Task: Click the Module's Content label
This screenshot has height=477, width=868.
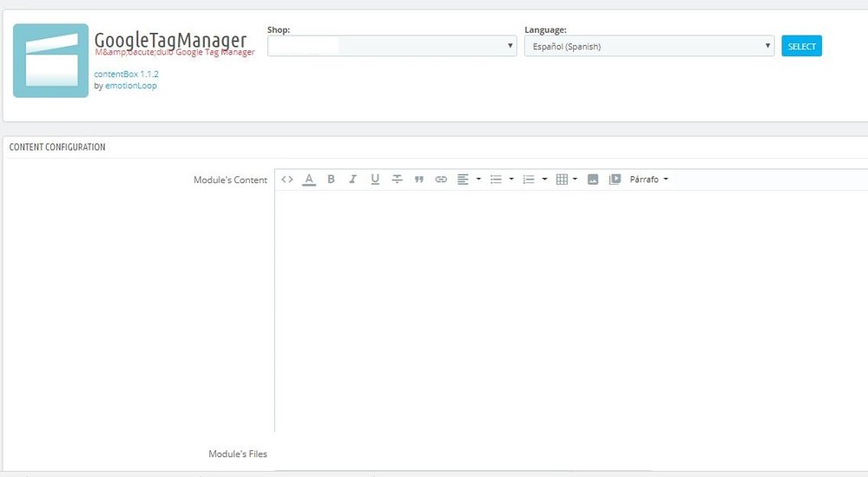Action: click(x=230, y=180)
